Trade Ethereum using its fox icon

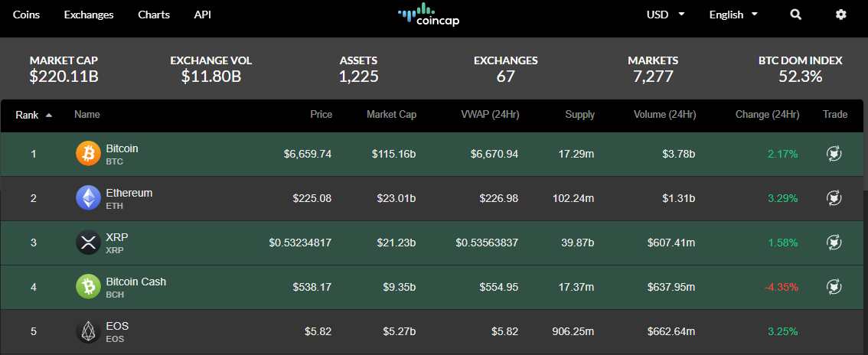[834, 198]
